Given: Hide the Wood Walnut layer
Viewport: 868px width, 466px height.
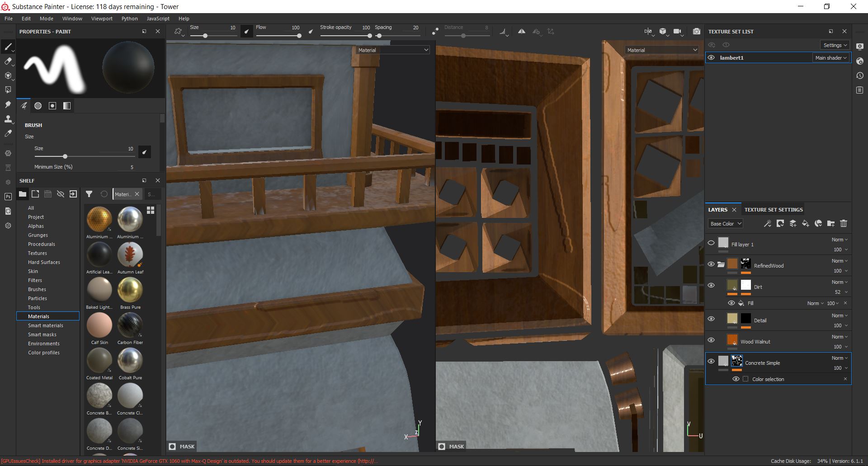Looking at the screenshot, I should click(711, 340).
